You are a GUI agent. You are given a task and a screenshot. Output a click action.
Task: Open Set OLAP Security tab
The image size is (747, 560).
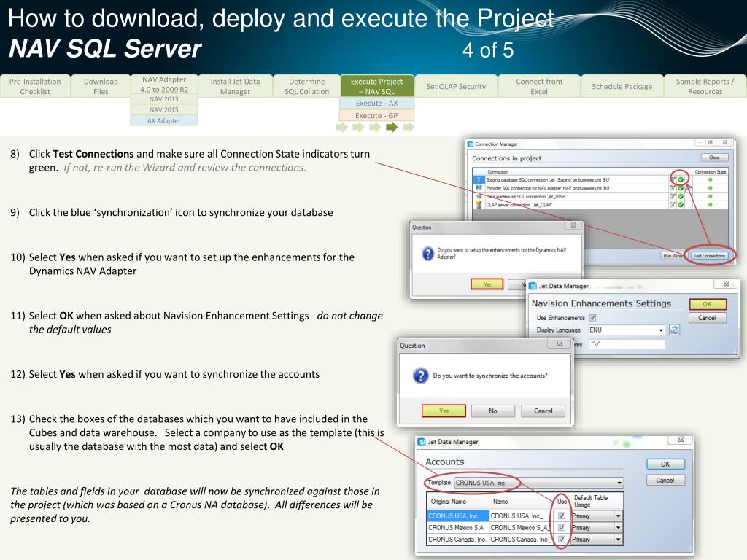pos(456,86)
